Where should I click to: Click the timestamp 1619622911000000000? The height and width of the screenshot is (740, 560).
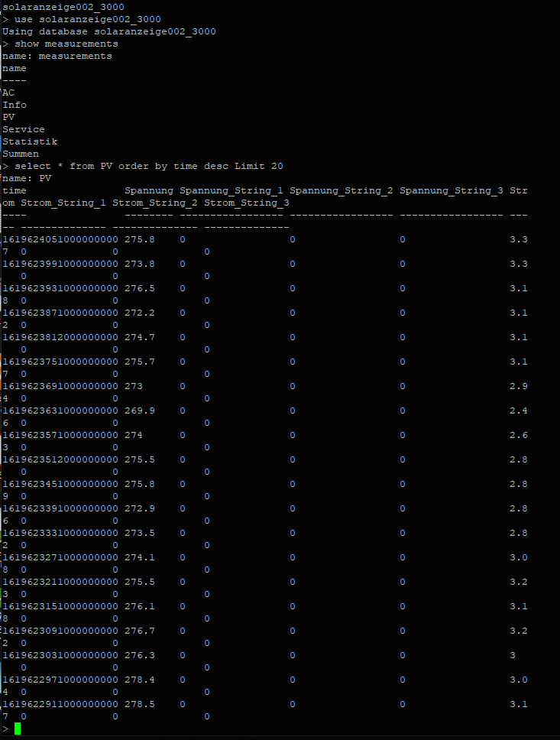(x=60, y=704)
